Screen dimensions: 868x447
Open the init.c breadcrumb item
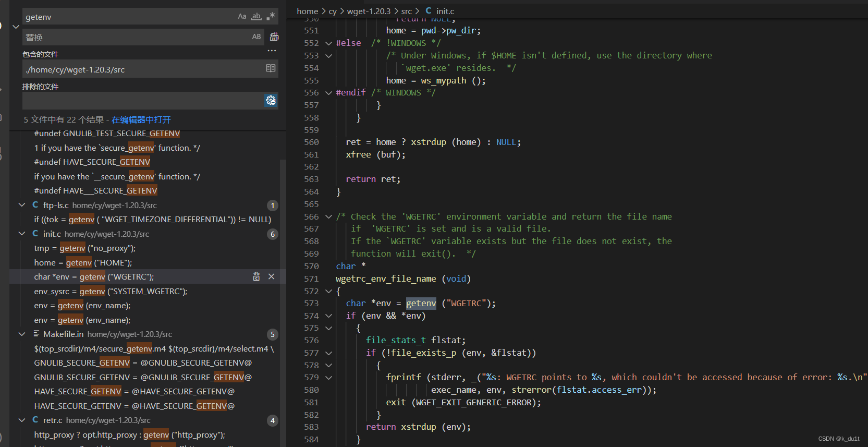(x=445, y=11)
